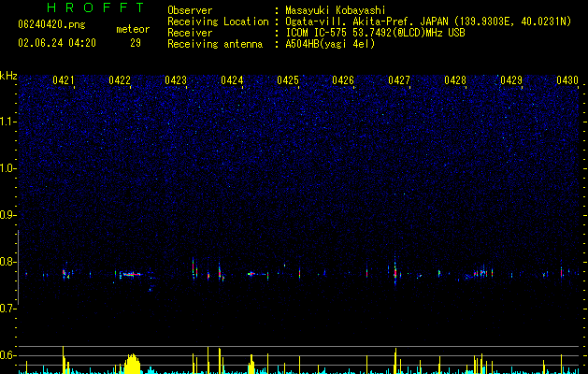Screen dimensions: 588x374
Task: Click the 0.6 kHz axis label
Action: 8,355
